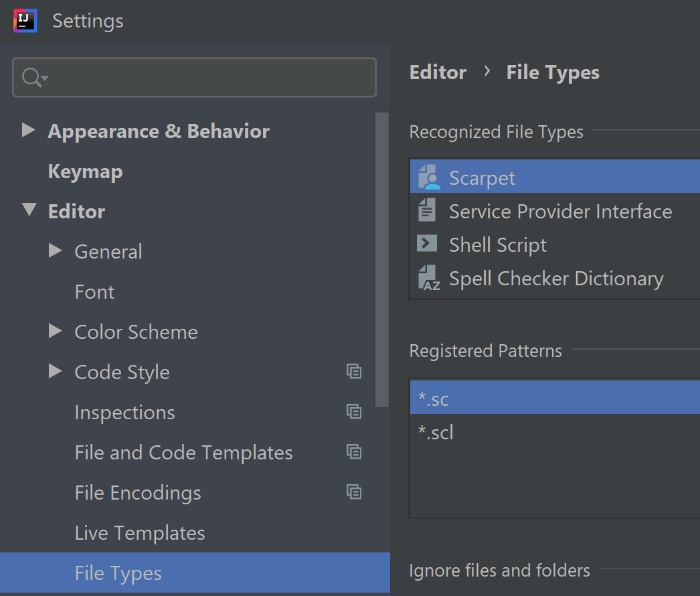Screen dimensions: 700x596
Task: Open File and Code Templates settings
Action: coord(184,453)
